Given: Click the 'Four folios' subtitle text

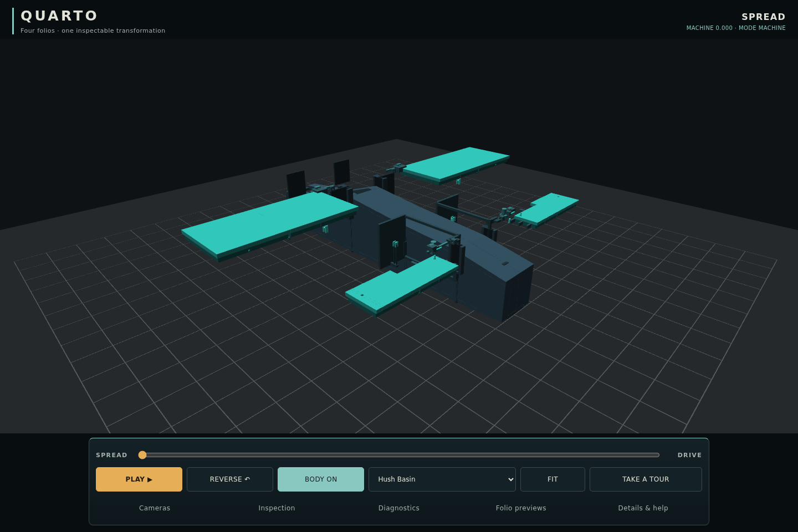Looking at the screenshot, I should 93,30.
